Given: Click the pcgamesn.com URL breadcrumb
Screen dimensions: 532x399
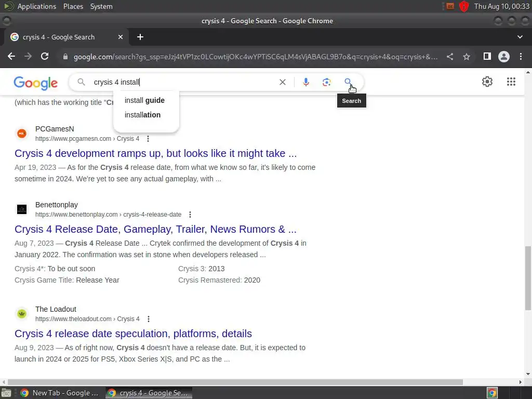Looking at the screenshot, I should [x=87, y=139].
